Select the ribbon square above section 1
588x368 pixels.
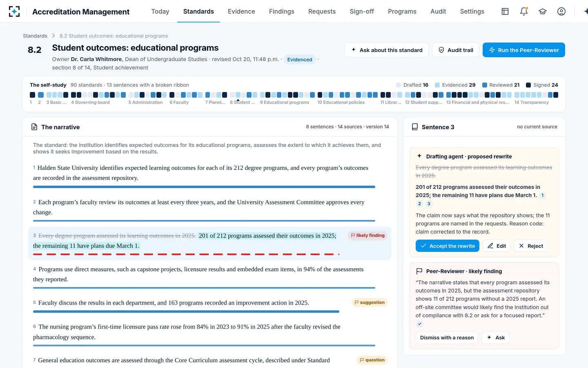(x=32, y=95)
